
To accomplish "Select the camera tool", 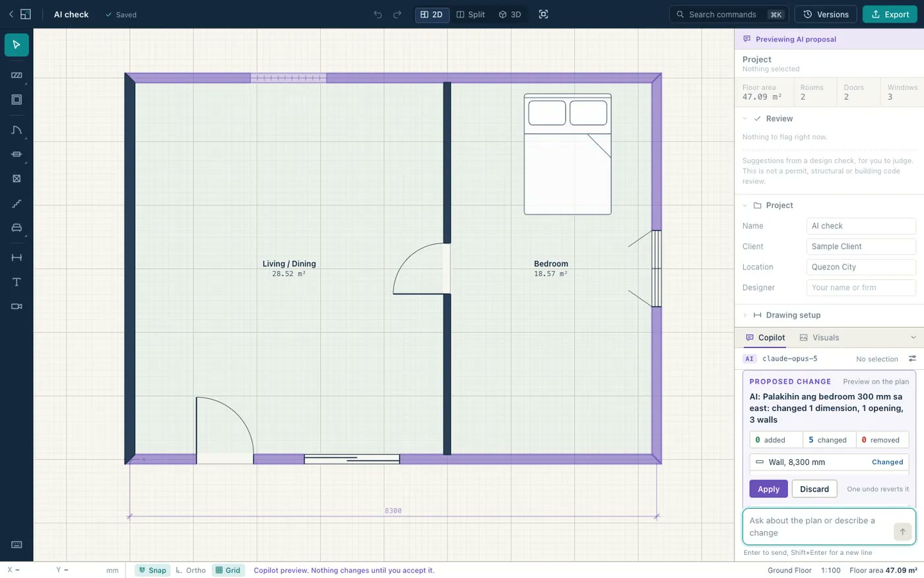I will point(16,307).
